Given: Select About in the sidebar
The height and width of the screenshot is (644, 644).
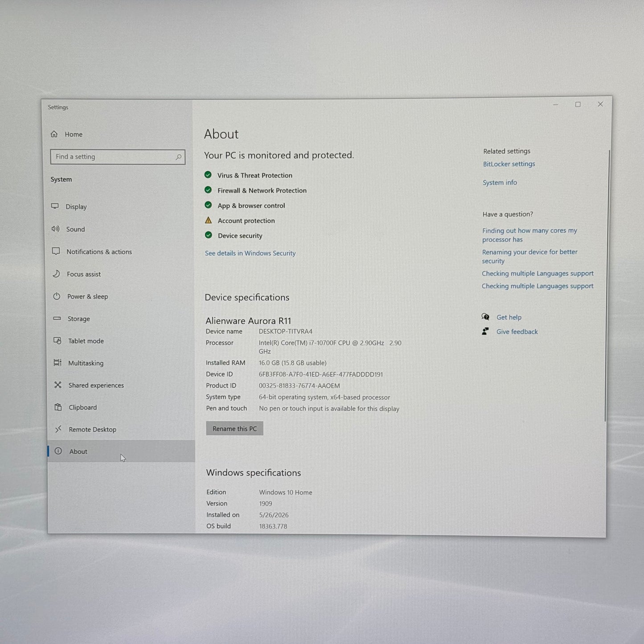Looking at the screenshot, I should coord(121,451).
